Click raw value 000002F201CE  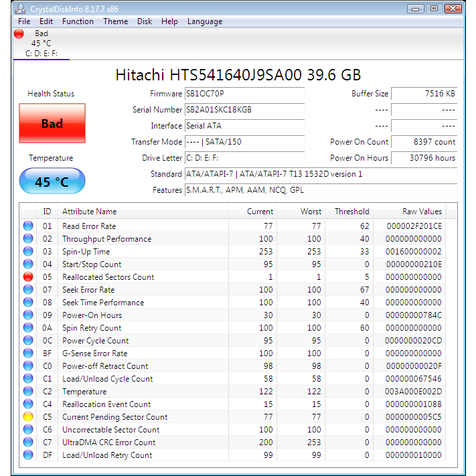414,226
